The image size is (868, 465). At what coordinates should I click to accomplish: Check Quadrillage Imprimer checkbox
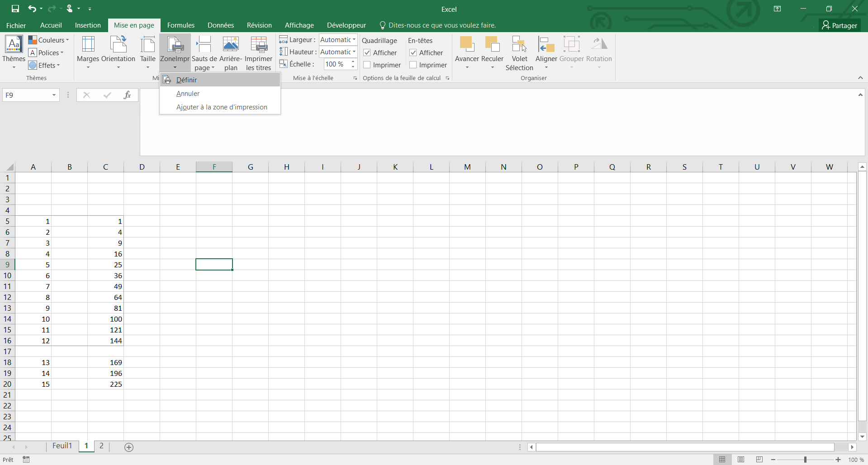point(367,65)
